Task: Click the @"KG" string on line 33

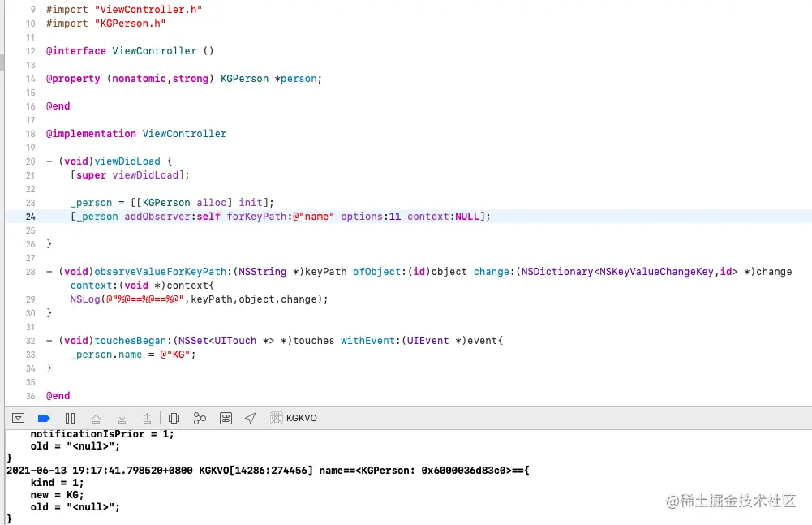Action: point(175,355)
